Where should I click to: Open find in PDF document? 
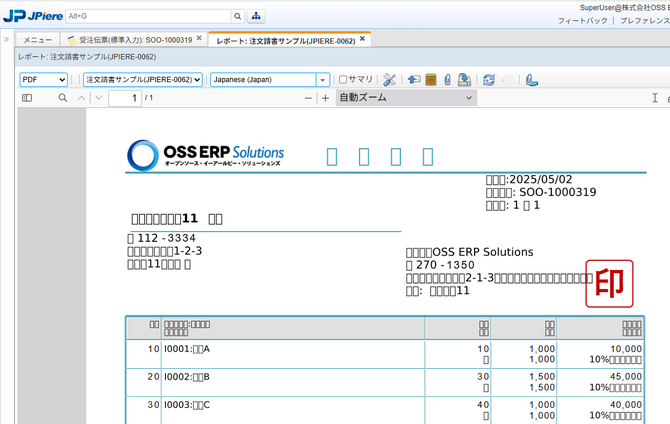coord(62,98)
